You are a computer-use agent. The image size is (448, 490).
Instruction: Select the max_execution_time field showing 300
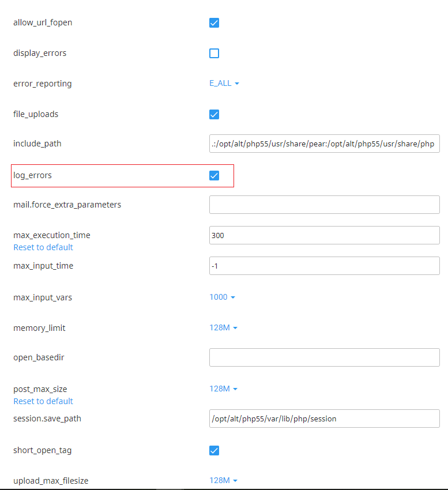(x=325, y=235)
